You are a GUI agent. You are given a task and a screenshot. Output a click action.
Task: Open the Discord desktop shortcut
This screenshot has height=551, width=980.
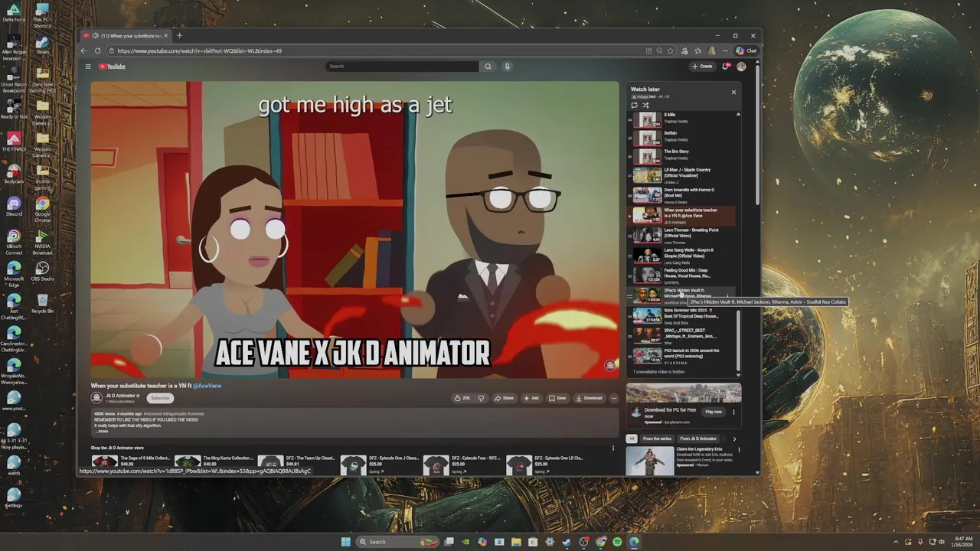(14, 206)
